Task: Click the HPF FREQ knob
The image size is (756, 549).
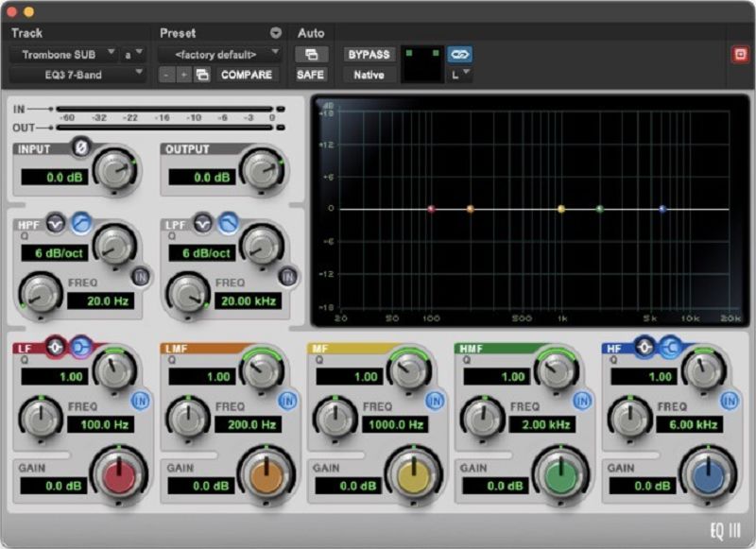Action: (x=41, y=294)
